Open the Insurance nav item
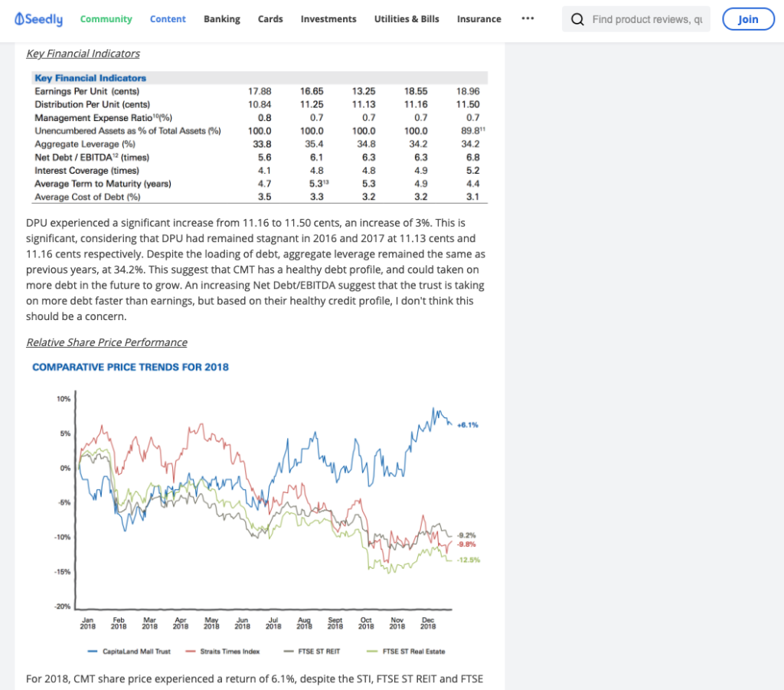The height and width of the screenshot is (690, 784). pos(479,19)
